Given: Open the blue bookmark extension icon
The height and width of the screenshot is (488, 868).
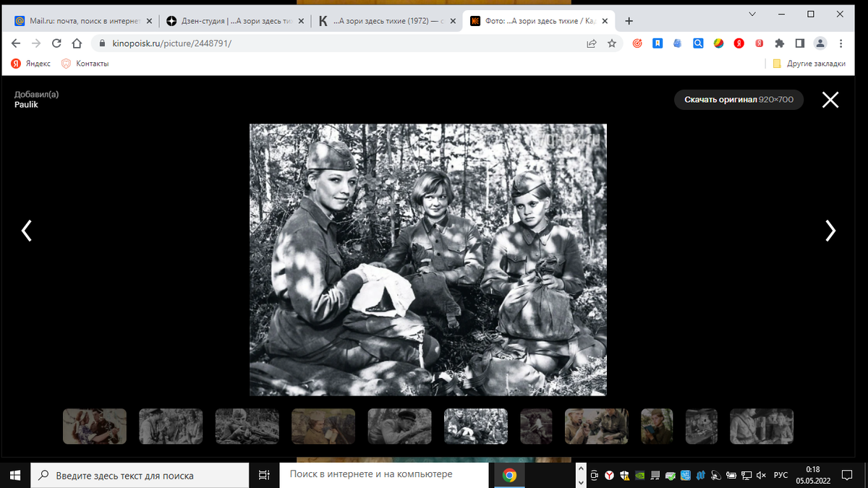Looking at the screenshot, I should coord(658,43).
